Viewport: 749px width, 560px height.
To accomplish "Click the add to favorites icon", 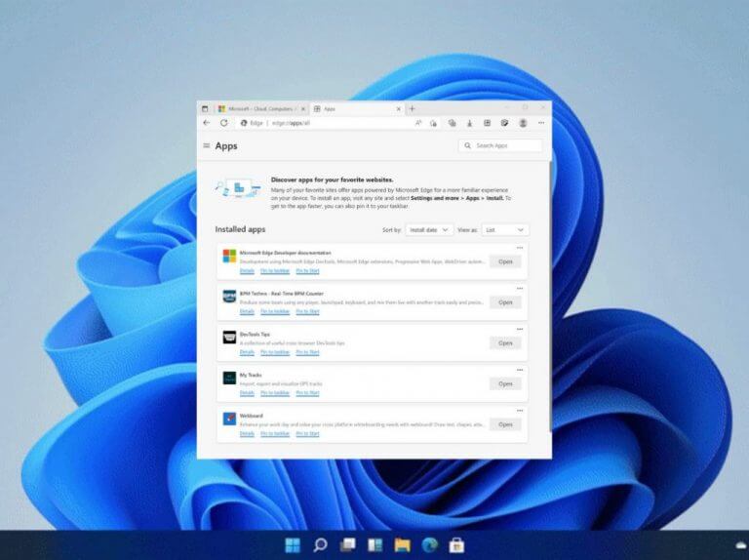I will click(433, 123).
